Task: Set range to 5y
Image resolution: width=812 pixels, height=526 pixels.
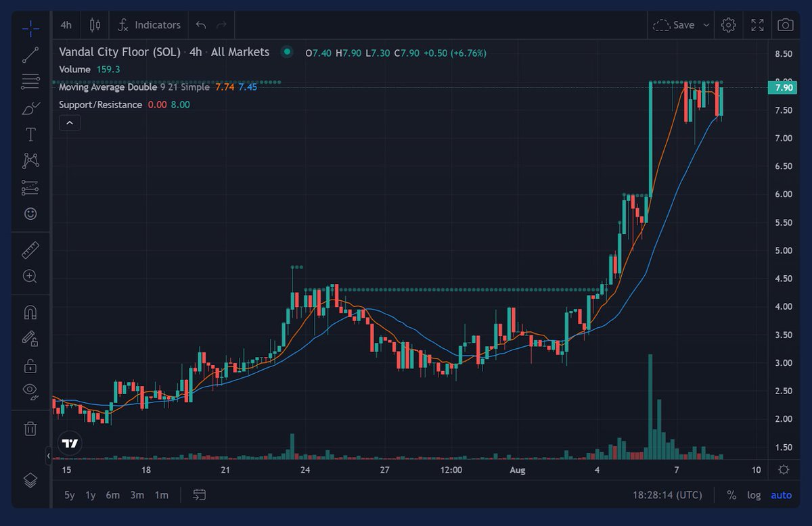Action: 70,495
